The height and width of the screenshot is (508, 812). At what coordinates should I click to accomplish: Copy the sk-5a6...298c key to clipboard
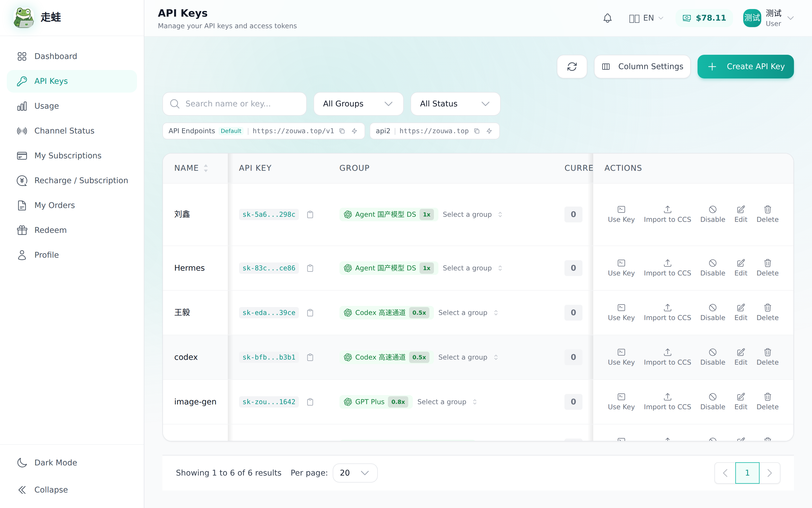(x=310, y=214)
